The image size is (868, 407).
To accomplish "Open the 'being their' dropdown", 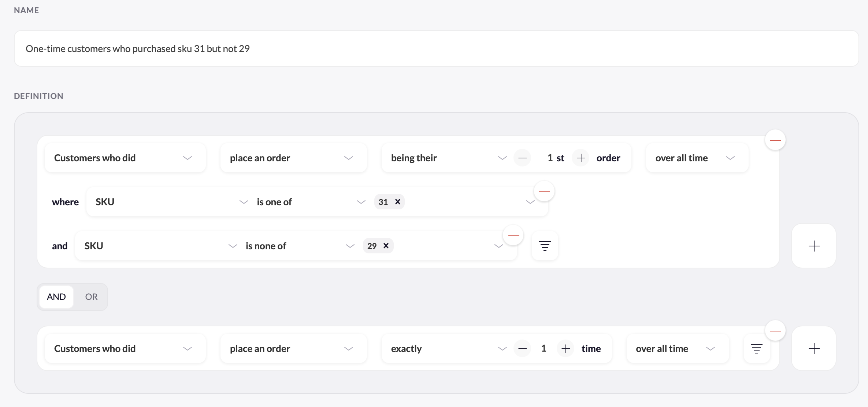I will tap(448, 158).
